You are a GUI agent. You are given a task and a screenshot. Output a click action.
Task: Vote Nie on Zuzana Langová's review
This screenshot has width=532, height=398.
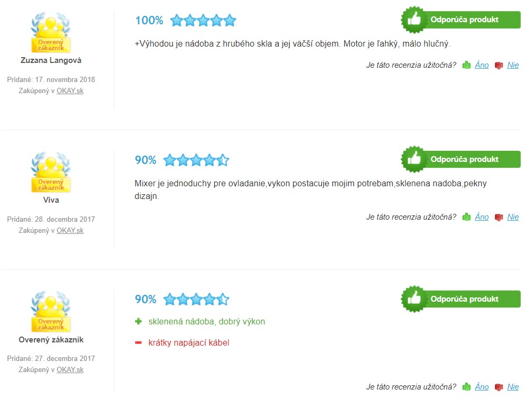(513, 65)
